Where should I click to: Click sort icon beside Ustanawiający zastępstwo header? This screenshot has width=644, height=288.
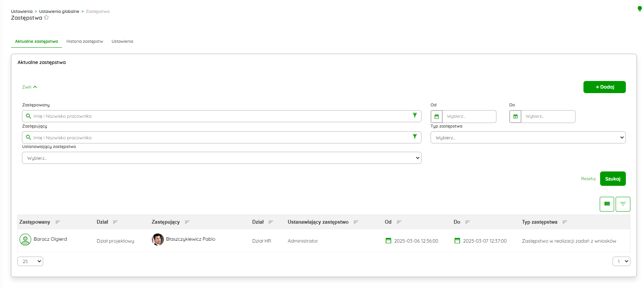point(356,222)
